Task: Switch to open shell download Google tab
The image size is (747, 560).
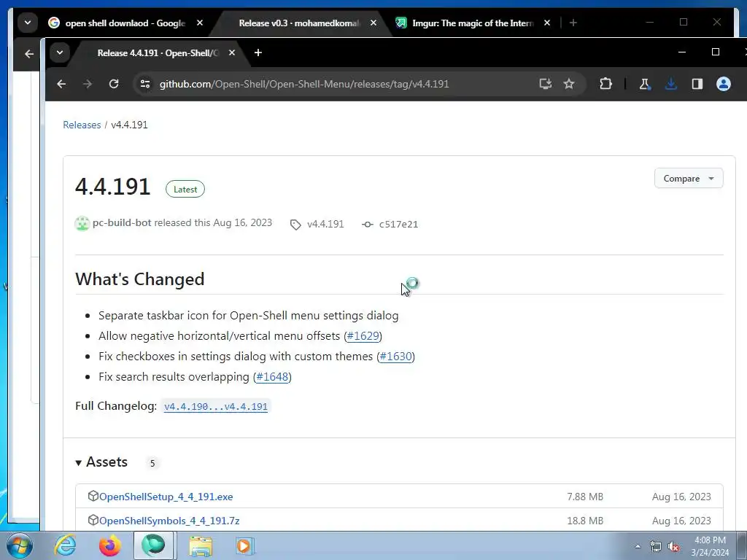Action: tap(125, 23)
